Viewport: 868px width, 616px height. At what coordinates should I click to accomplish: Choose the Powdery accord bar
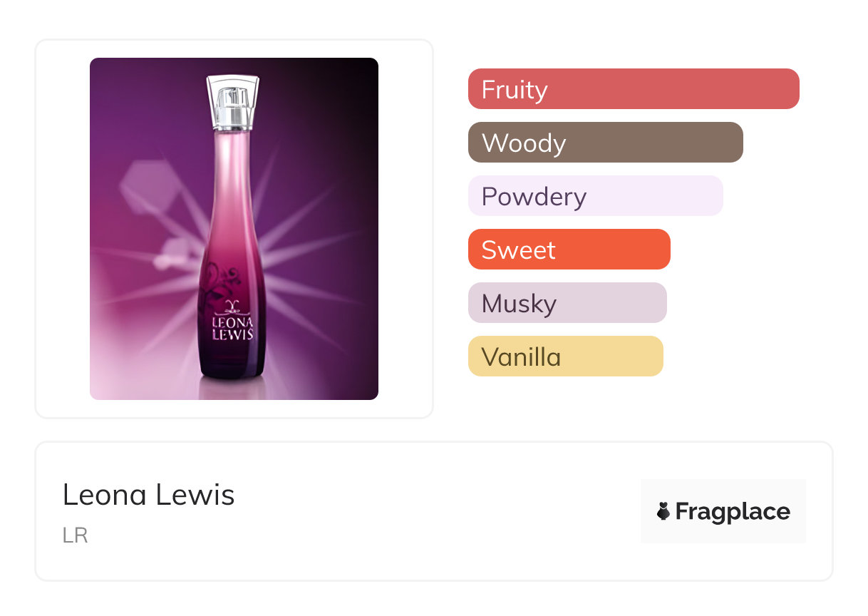(596, 196)
